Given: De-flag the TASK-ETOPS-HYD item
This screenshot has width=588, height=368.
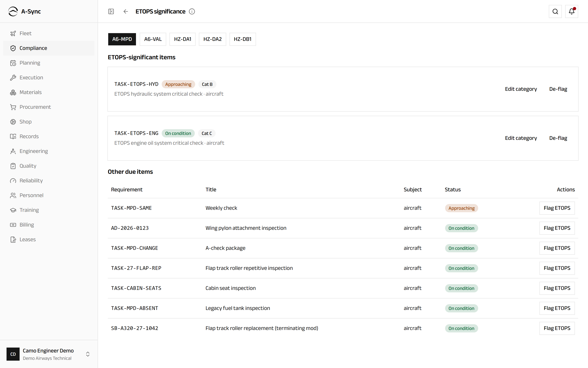Looking at the screenshot, I should [x=558, y=89].
